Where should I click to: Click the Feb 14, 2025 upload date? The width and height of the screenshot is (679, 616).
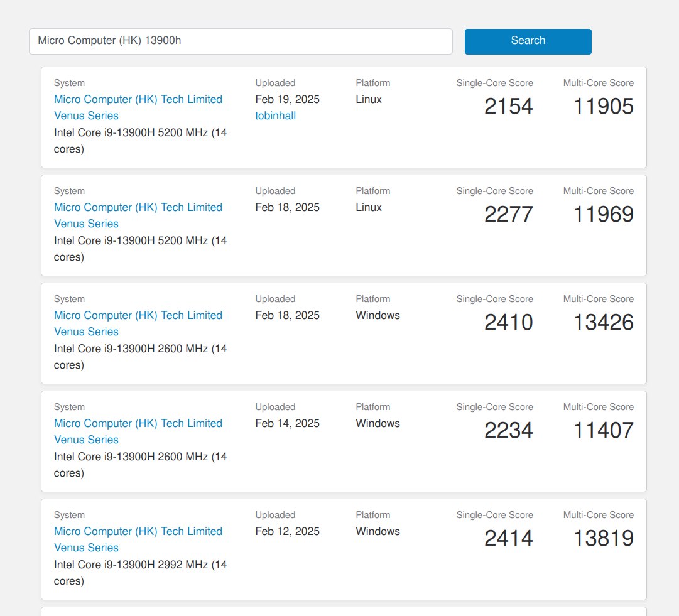pos(287,423)
